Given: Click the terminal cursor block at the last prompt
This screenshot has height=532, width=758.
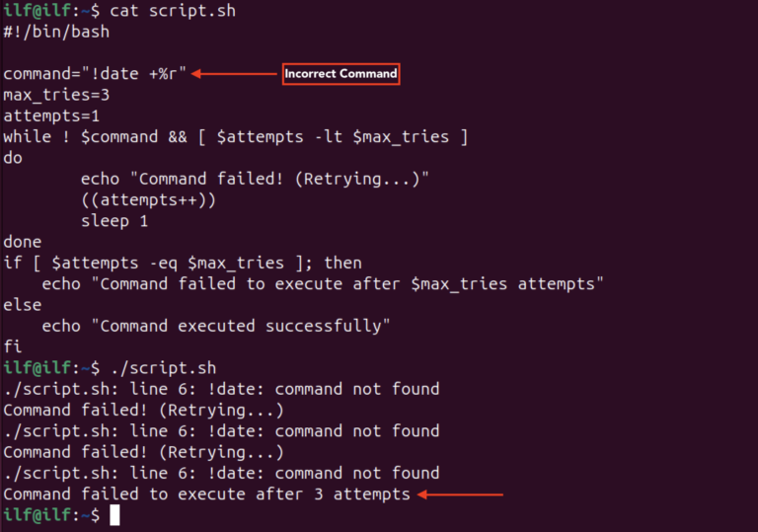Looking at the screenshot, I should [x=114, y=515].
